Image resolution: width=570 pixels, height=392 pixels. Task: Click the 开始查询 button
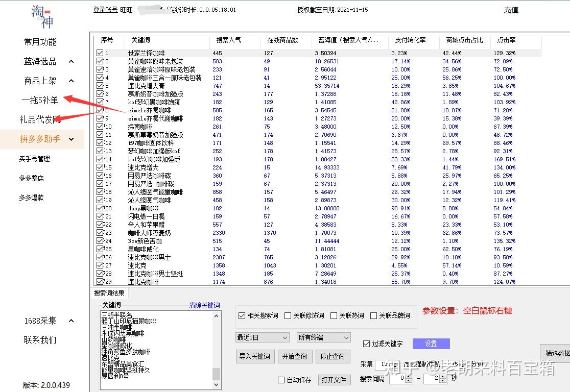click(x=295, y=356)
